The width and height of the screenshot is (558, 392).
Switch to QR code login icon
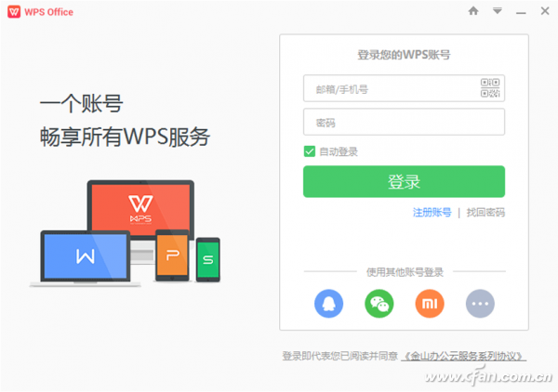pyautogui.click(x=490, y=88)
